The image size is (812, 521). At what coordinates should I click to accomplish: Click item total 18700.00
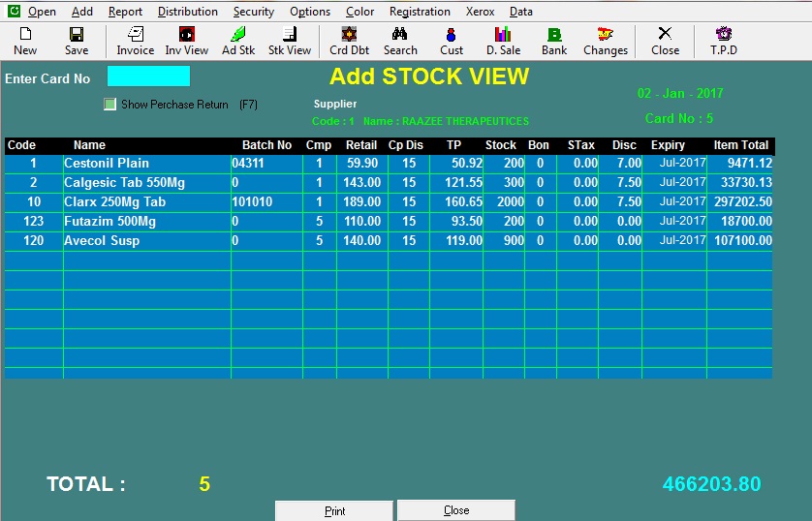[x=746, y=222]
